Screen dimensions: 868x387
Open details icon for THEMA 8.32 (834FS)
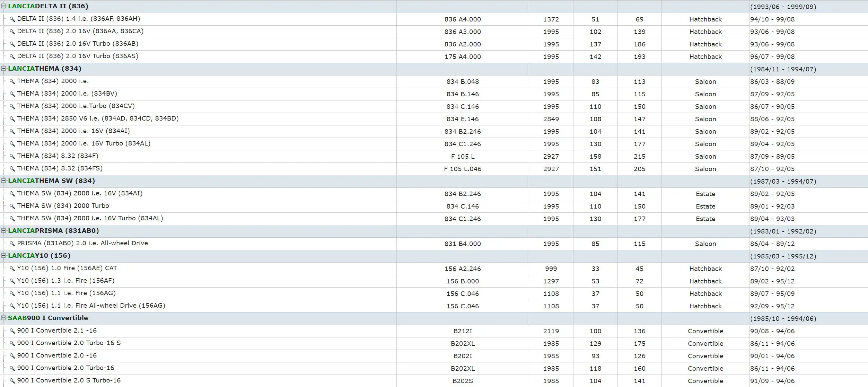(12, 169)
